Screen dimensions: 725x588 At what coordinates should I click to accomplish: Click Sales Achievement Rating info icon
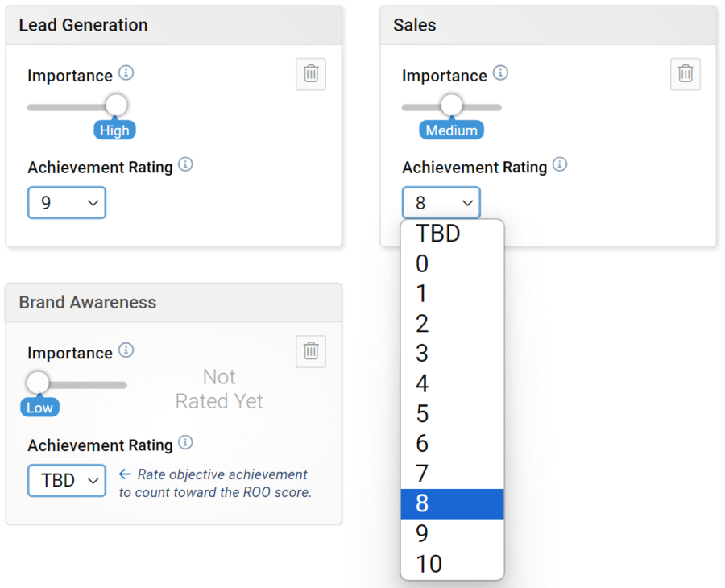click(x=560, y=165)
